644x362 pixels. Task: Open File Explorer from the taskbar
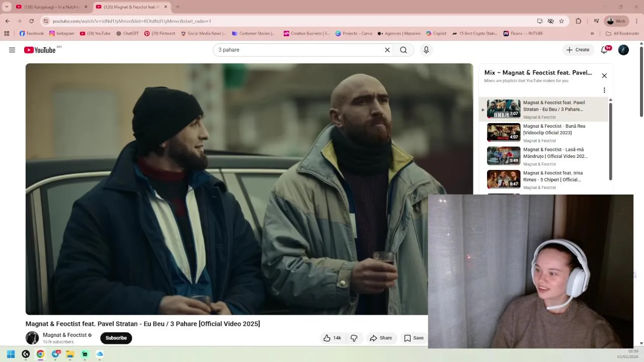pos(70,354)
